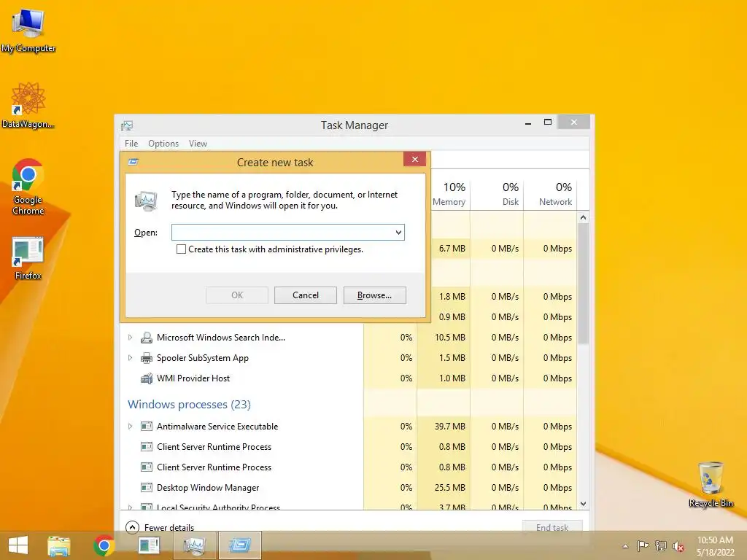Open the View menu
Image resolution: width=747 pixels, height=560 pixels.
pyautogui.click(x=198, y=144)
